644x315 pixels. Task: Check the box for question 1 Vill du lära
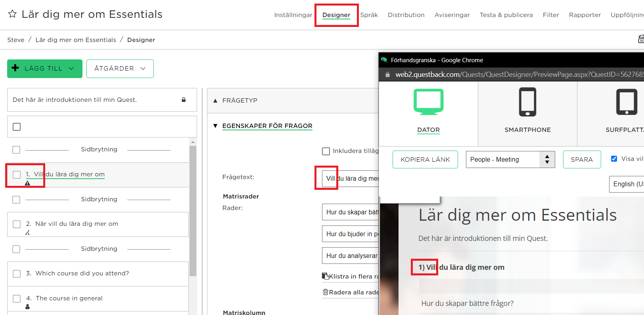pos(17,175)
